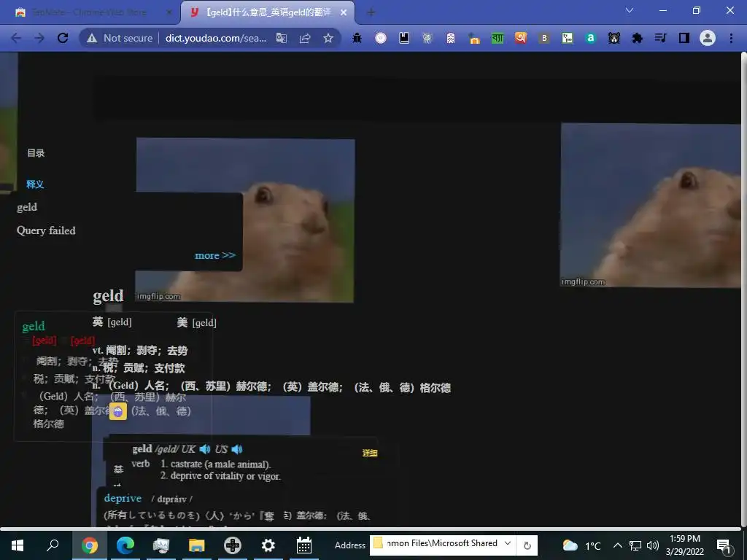
Task: Share this page via the share icon
Action: tap(305, 38)
